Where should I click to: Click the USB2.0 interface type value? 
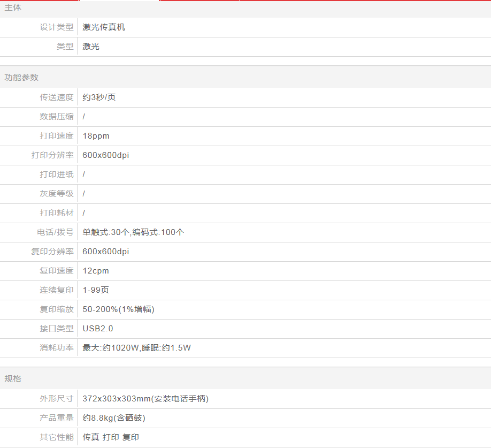98,329
